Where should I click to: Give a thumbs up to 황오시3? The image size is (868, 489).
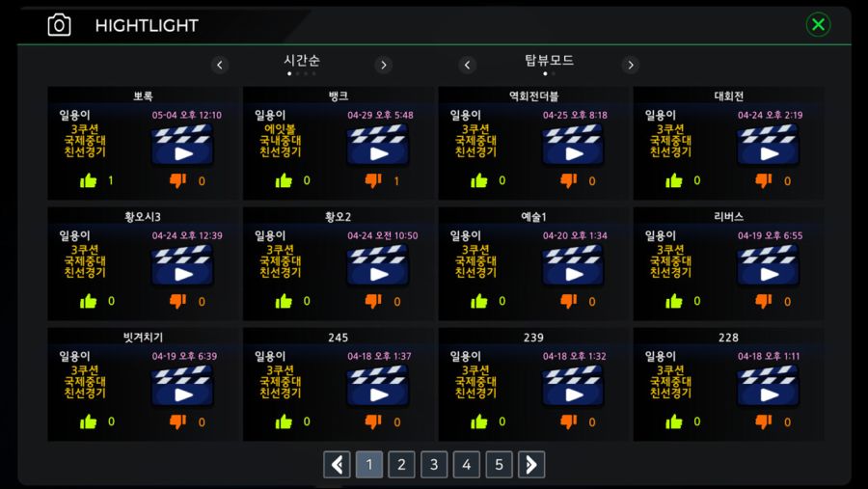point(88,301)
